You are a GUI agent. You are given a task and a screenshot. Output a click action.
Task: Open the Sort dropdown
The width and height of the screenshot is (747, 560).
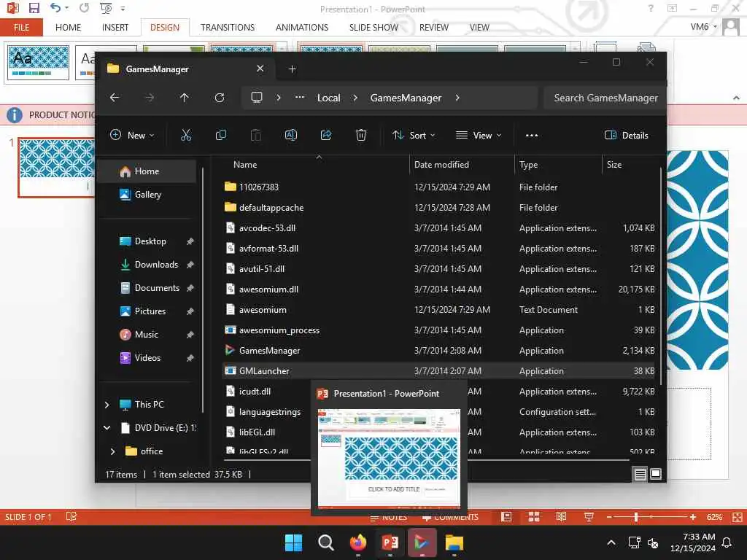coord(414,135)
